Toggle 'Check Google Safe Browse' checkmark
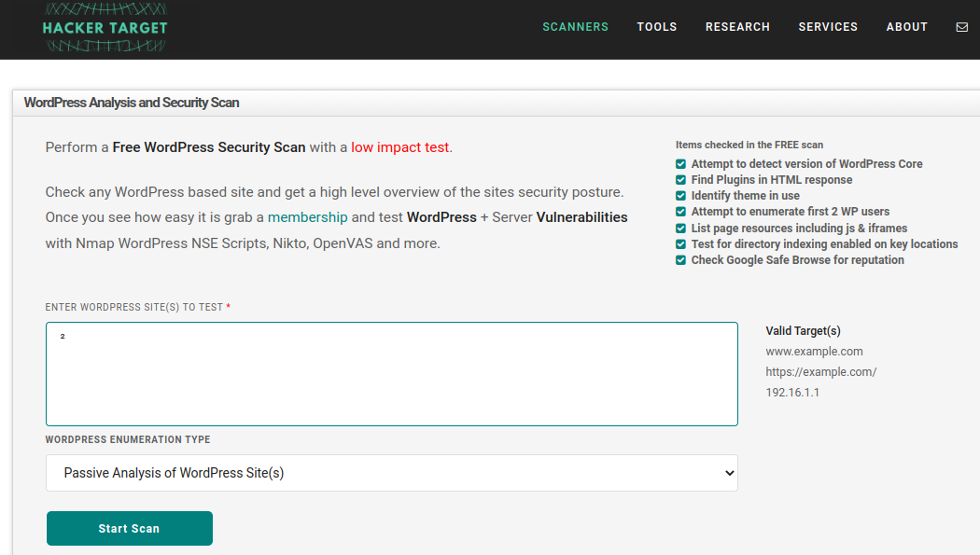Viewport: 980px width, 555px height. coord(680,260)
